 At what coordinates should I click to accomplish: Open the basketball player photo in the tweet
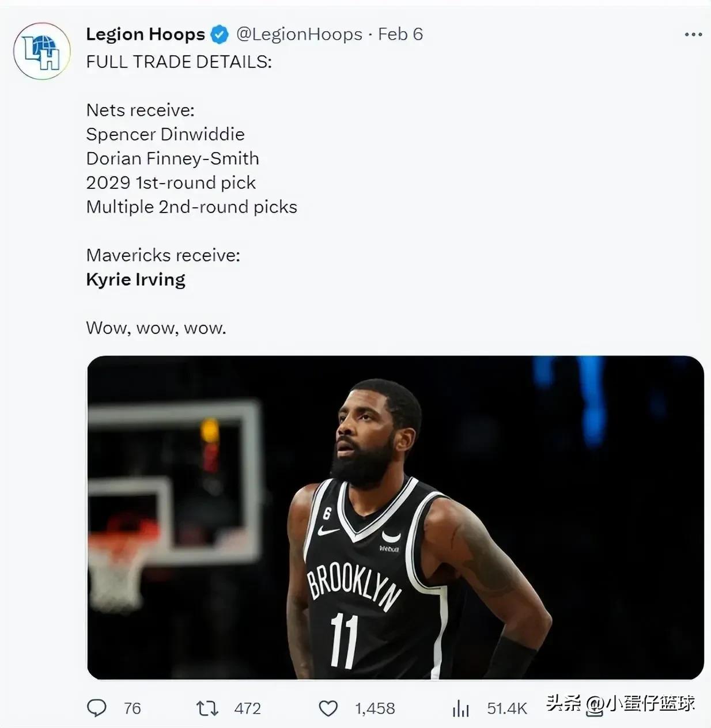tap(395, 517)
